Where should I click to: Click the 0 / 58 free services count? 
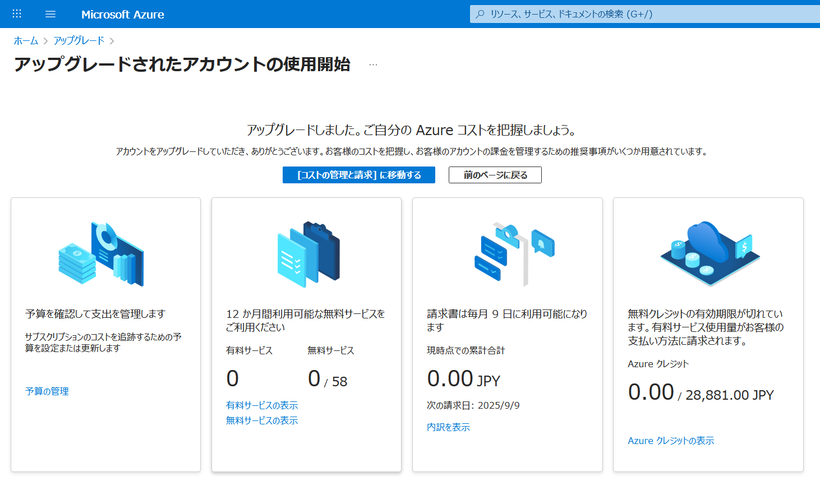tap(328, 380)
